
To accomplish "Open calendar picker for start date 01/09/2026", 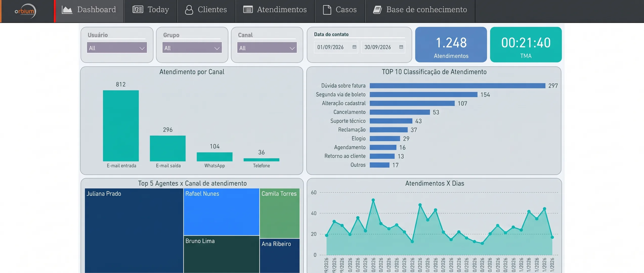I will [x=354, y=47].
